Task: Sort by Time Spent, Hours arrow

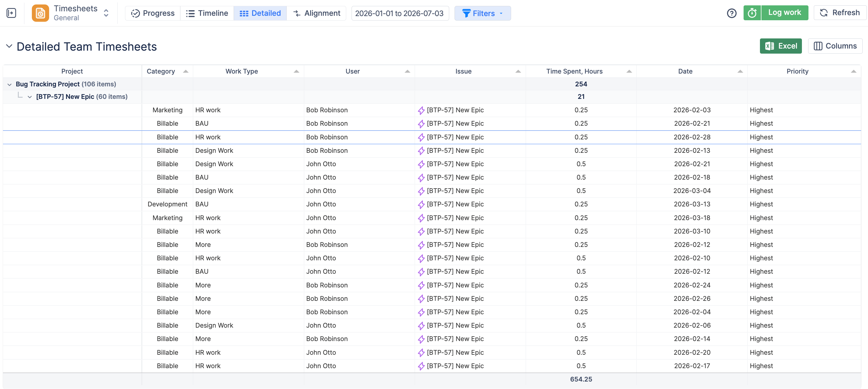Action: pos(629,71)
